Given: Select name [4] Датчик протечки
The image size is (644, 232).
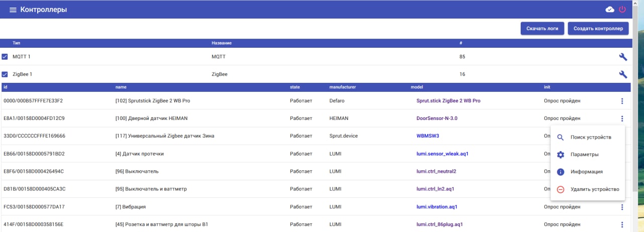Looking at the screenshot, I should [140, 154].
